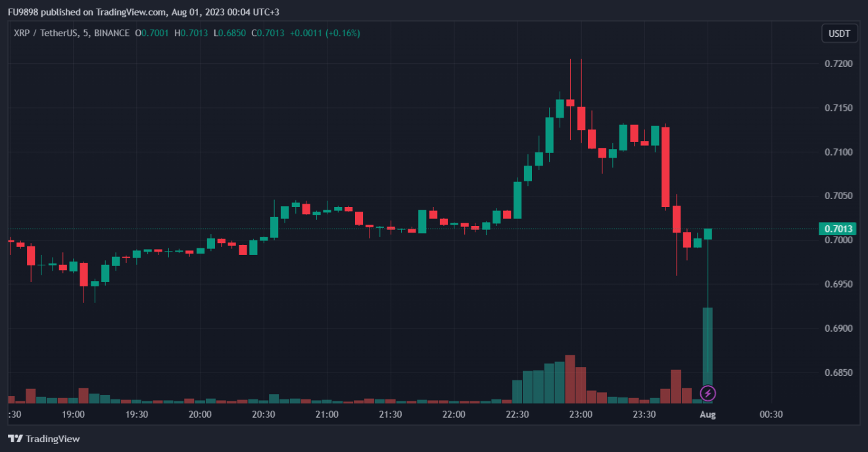The height and width of the screenshot is (452, 868).
Task: Select the long red candle after 23:30
Action: pyautogui.click(x=665, y=167)
